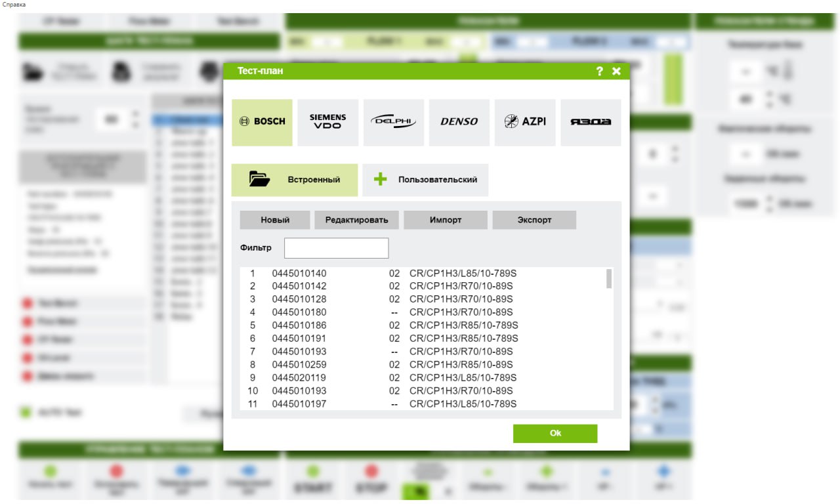Switch to the Пользовательский test plans tab

click(425, 180)
